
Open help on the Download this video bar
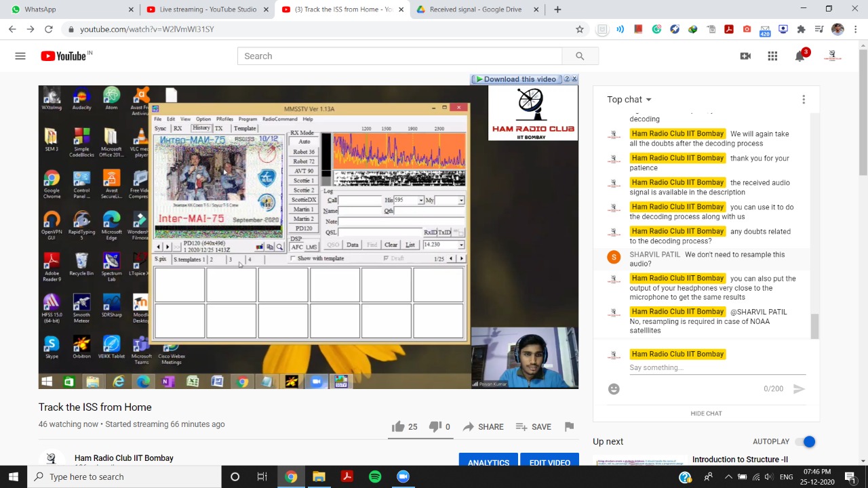tap(567, 79)
